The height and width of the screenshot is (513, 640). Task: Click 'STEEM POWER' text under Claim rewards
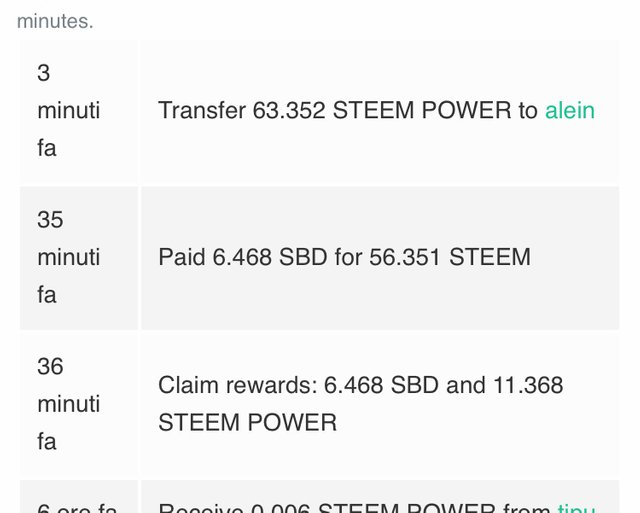(x=247, y=422)
